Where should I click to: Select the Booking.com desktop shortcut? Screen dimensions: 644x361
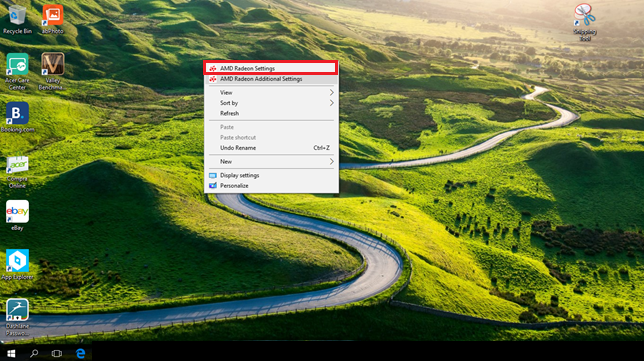pos(17,117)
